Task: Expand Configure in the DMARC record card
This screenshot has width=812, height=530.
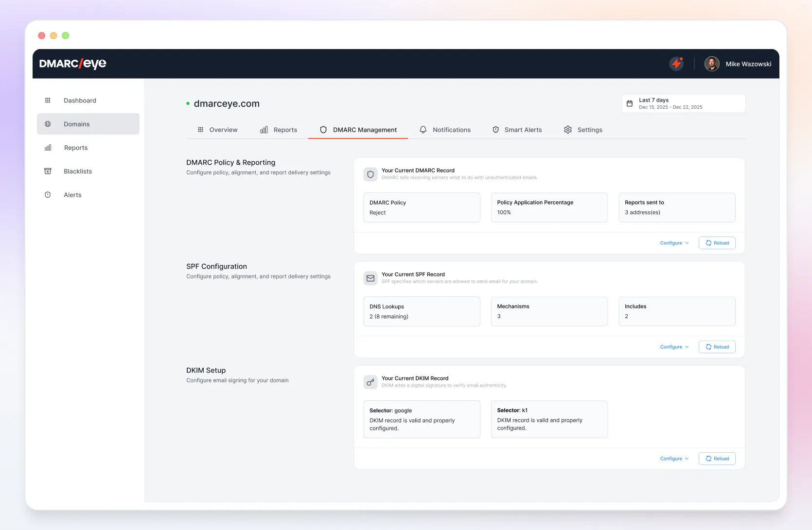Action: point(674,243)
